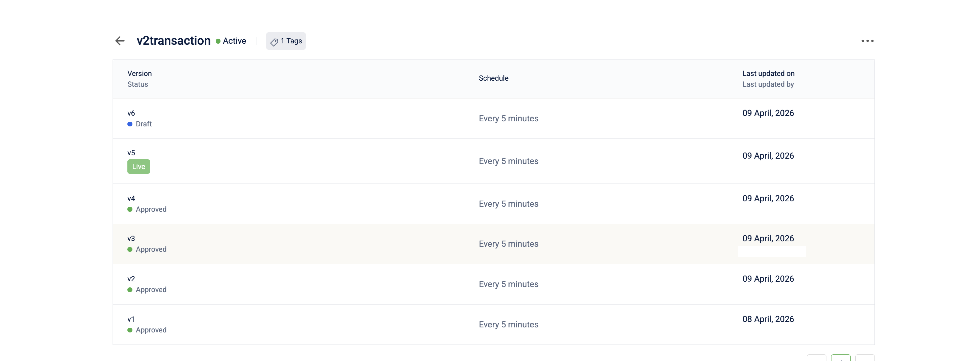Click the blue Draft status dot
Image resolution: width=980 pixels, height=361 pixels.
pos(130,124)
